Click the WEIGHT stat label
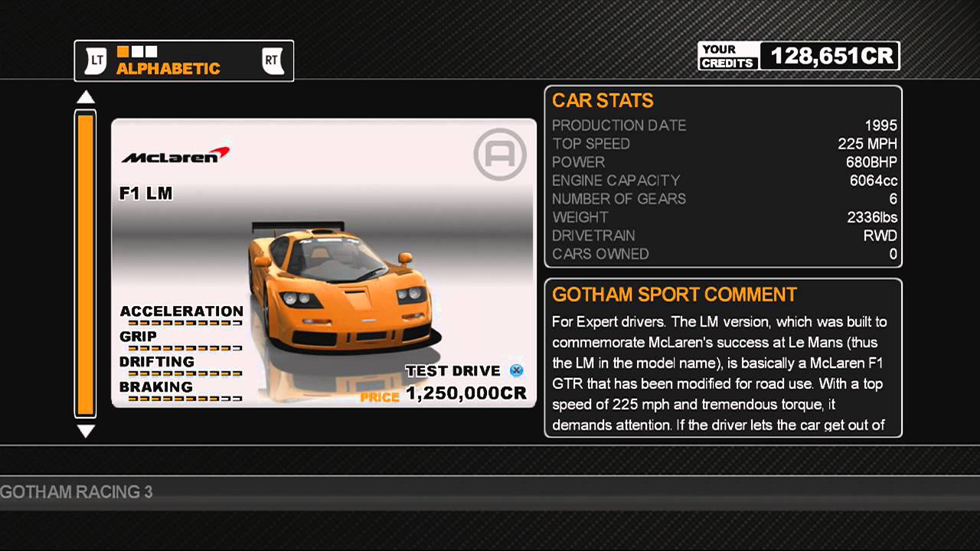 point(580,217)
